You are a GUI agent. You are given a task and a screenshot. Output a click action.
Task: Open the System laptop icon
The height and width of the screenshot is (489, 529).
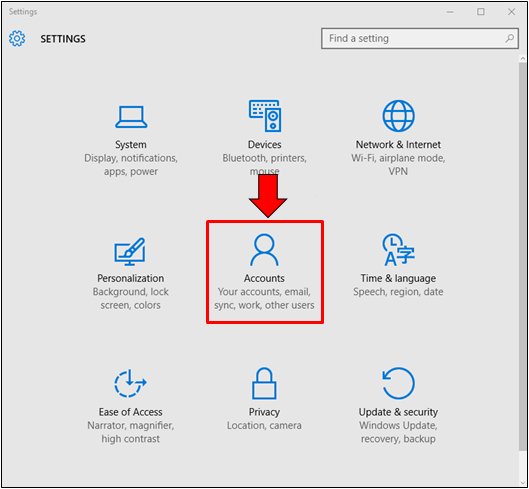[x=131, y=117]
